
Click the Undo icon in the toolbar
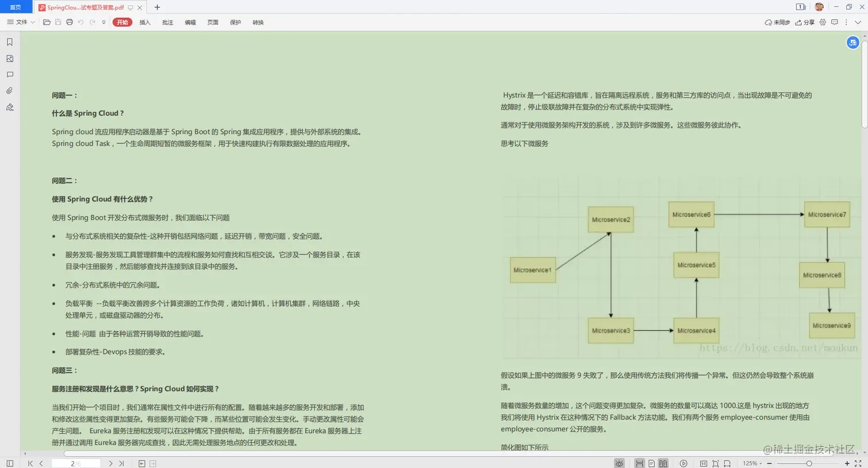[x=80, y=22]
